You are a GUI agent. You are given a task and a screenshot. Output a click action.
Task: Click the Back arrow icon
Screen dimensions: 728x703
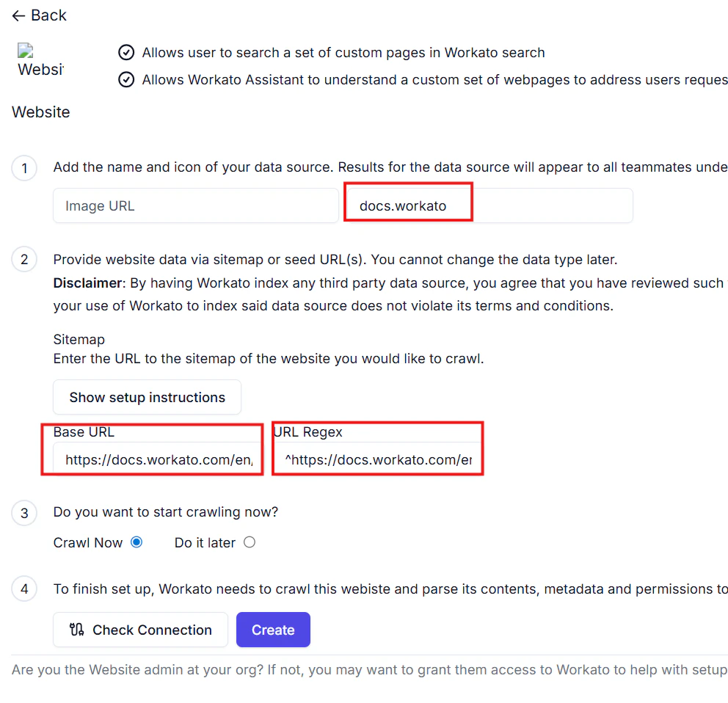18,16
